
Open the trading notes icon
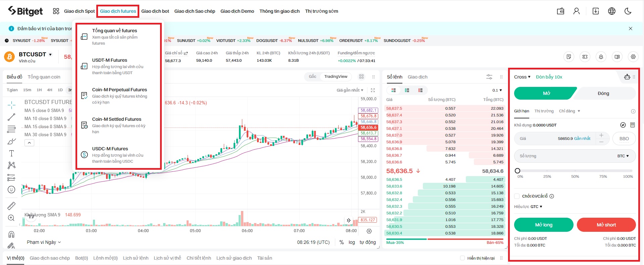pos(569,57)
